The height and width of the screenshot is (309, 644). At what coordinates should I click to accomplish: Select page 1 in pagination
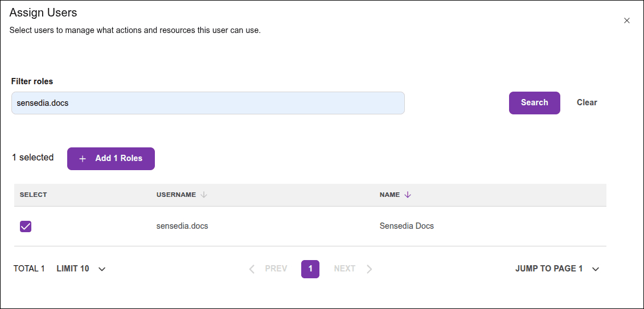310,269
